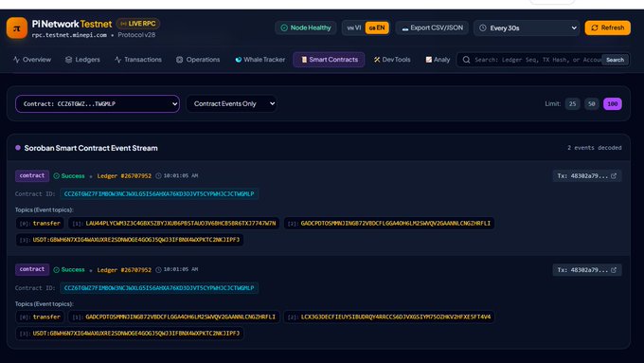
Task: Open Tx 48302a79 link in second event
Action: [x=587, y=270]
